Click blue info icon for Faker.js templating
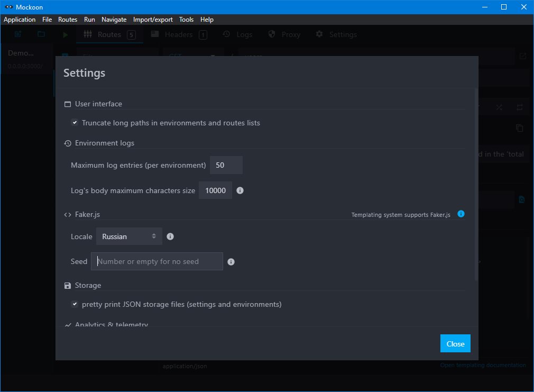Image resolution: width=534 pixels, height=392 pixels. 461,214
